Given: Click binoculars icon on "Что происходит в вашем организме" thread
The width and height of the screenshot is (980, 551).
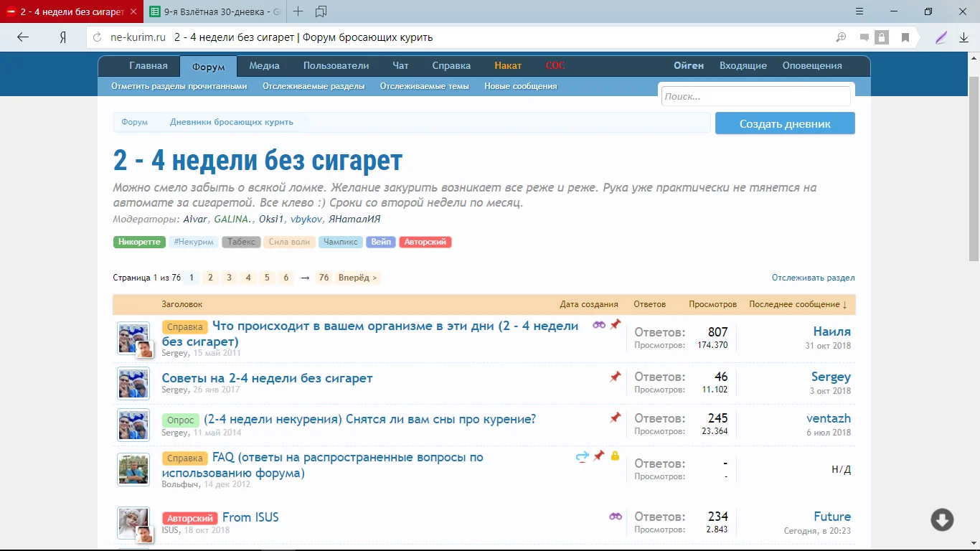Looking at the screenshot, I should click(x=599, y=325).
